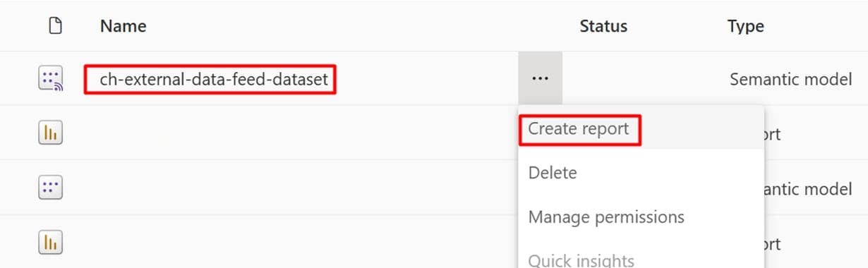Click the truncated report type text beside Create report

pos(773,134)
